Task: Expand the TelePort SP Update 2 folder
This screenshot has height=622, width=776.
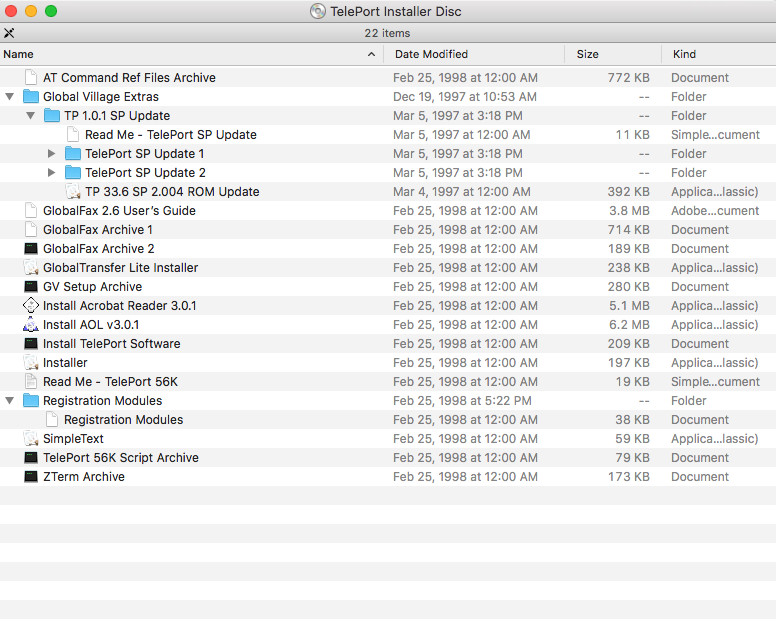Action: point(51,172)
